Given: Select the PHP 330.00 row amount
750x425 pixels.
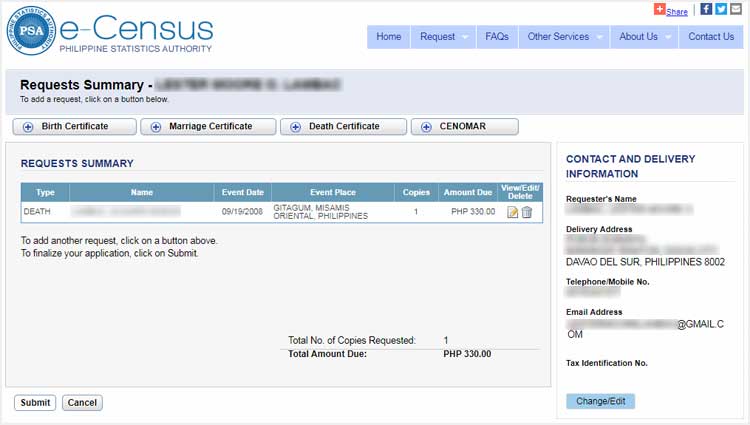Looking at the screenshot, I should click(473, 211).
